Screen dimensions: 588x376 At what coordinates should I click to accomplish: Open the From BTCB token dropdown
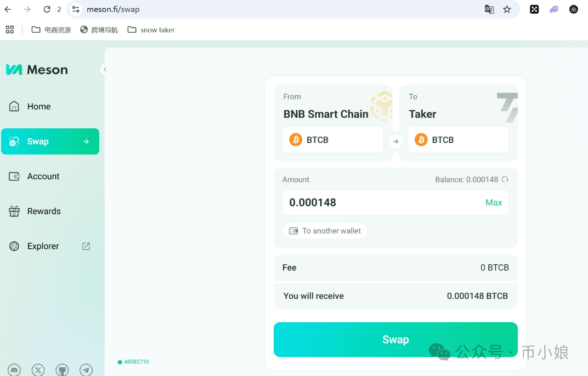pyautogui.click(x=333, y=140)
